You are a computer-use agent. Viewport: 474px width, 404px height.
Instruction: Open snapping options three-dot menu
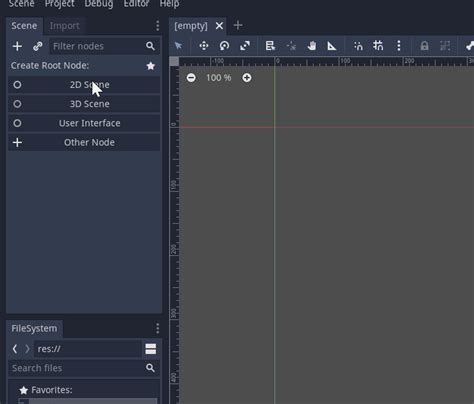tap(399, 46)
